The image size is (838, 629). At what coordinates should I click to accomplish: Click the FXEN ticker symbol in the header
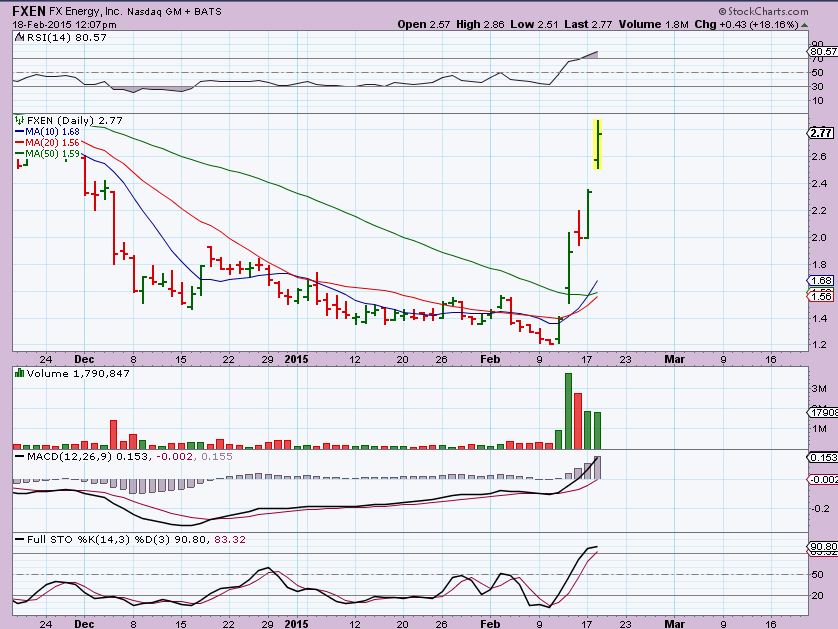[x=29, y=11]
